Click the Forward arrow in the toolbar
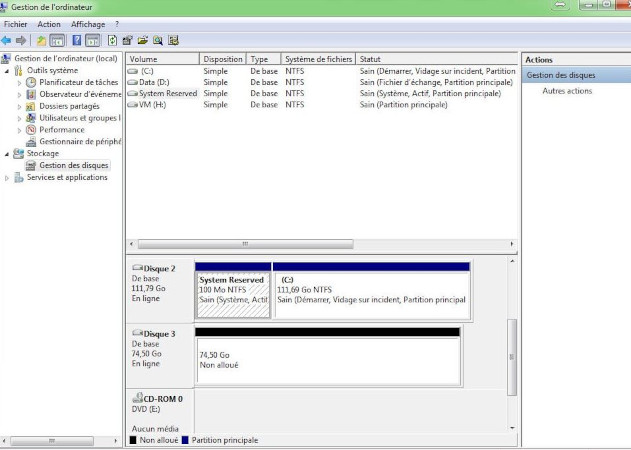This screenshot has height=450, width=631. (x=21, y=40)
